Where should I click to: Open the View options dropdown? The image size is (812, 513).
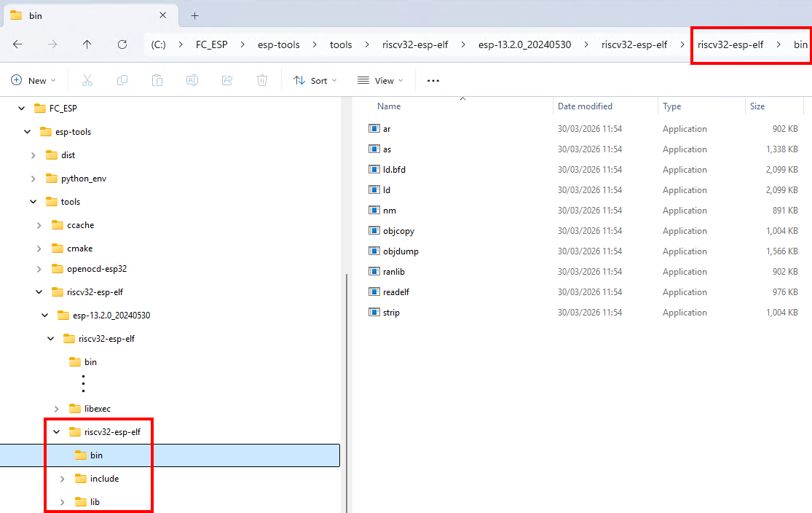[379, 80]
